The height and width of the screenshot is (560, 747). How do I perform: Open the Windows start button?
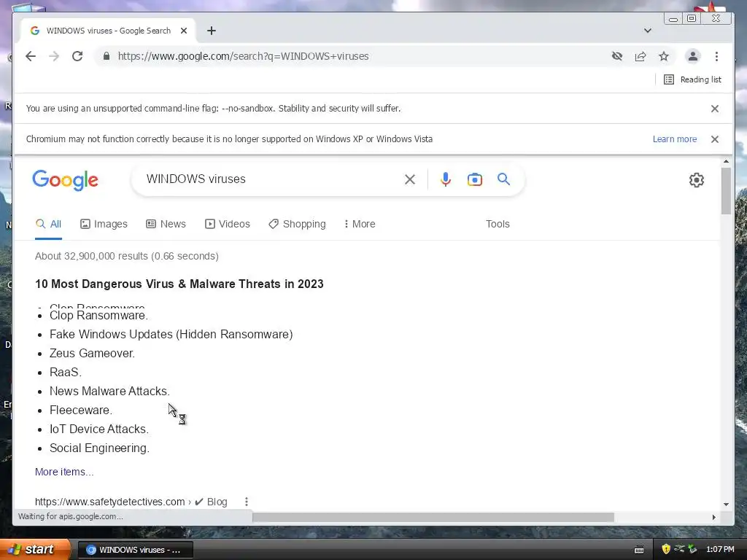pos(34,550)
